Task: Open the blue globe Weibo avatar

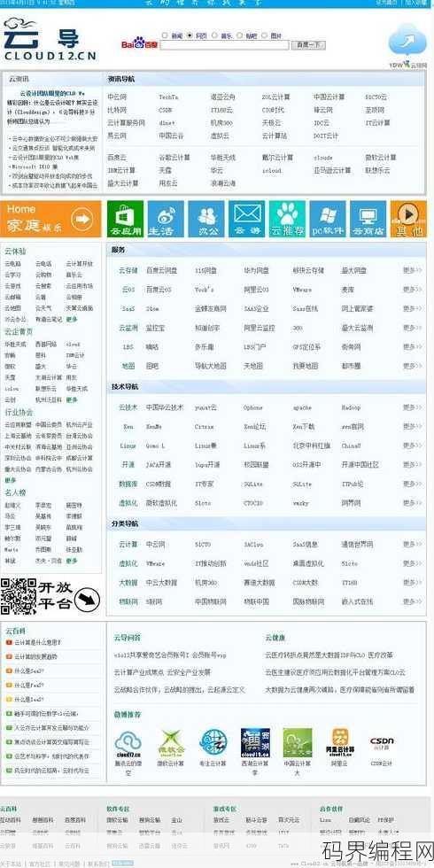Action: tap(213, 742)
